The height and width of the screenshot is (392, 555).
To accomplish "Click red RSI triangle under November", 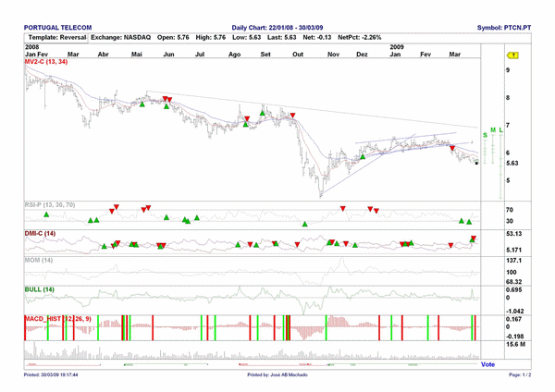I will (342, 209).
